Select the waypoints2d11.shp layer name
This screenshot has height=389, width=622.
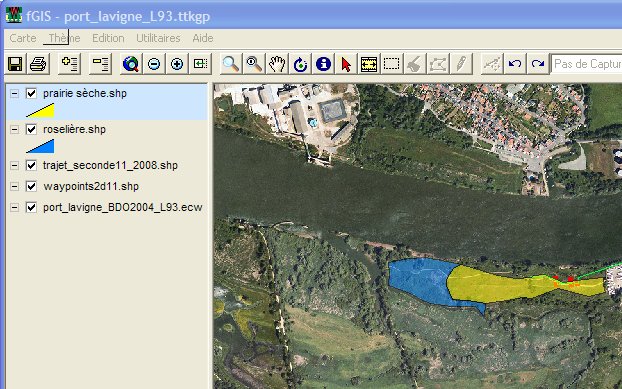click(x=91, y=186)
